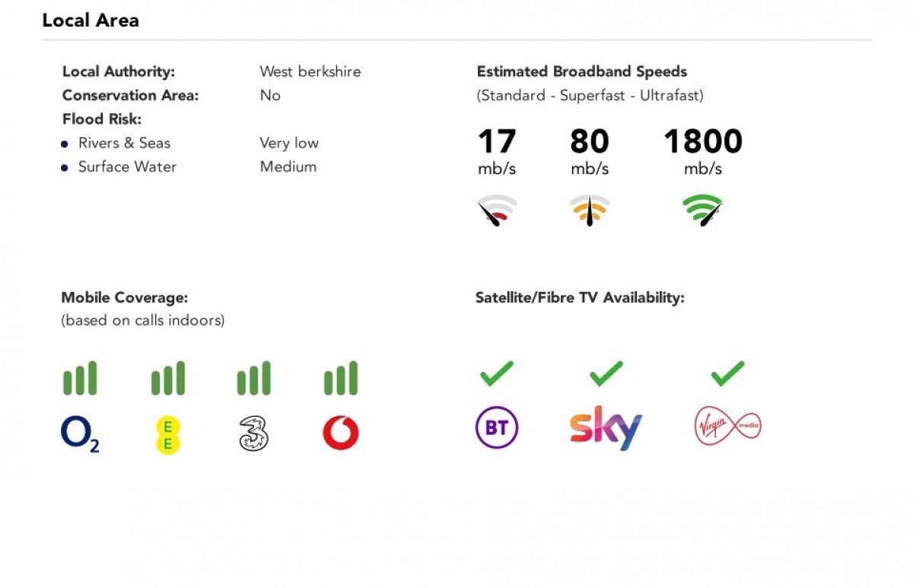Click the Surface Water flood risk item

pyautogui.click(x=127, y=167)
